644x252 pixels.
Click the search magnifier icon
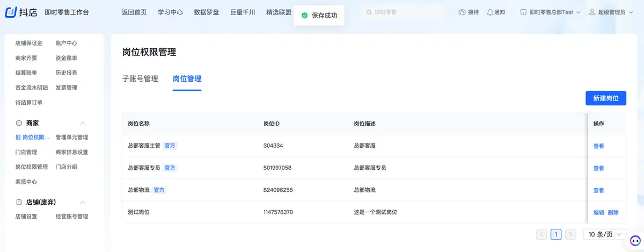(x=369, y=12)
